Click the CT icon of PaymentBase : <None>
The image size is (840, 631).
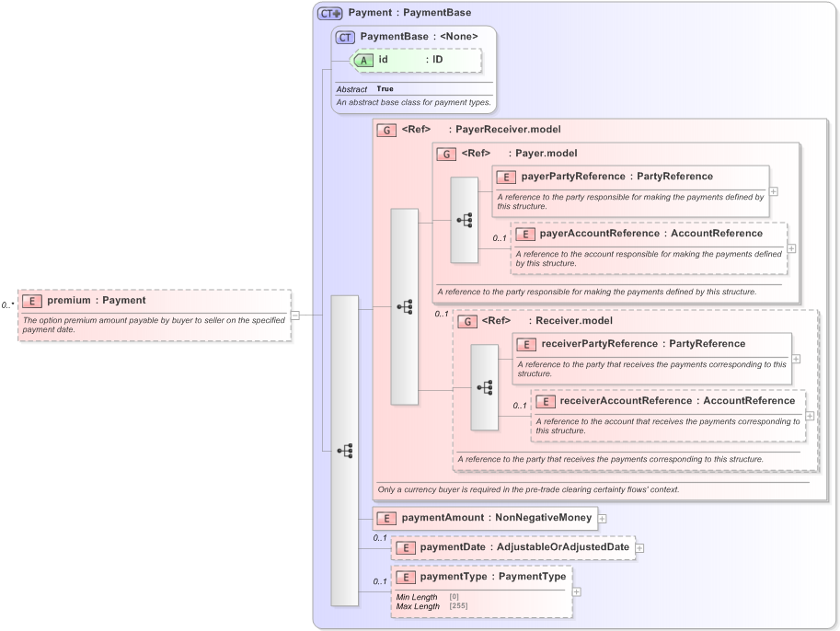344,37
